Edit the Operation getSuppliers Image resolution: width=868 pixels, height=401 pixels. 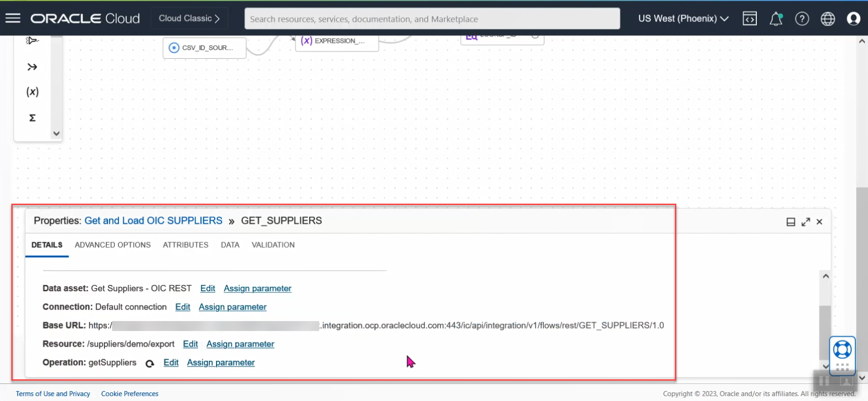click(x=171, y=363)
